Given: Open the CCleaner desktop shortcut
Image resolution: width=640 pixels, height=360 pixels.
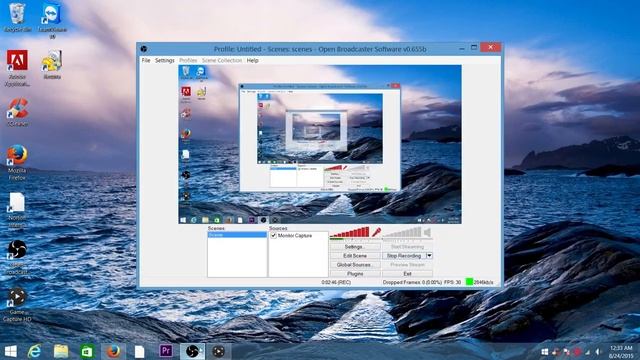Looking at the screenshot, I should (17, 112).
